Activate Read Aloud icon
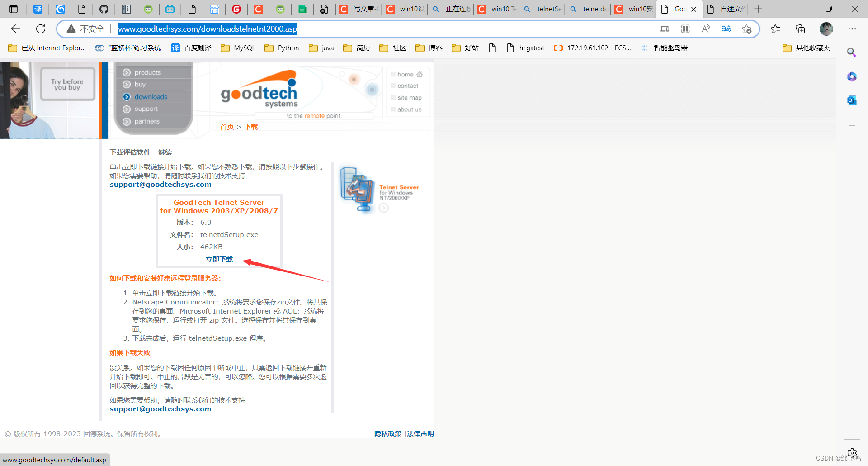The image size is (868, 466). click(706, 29)
